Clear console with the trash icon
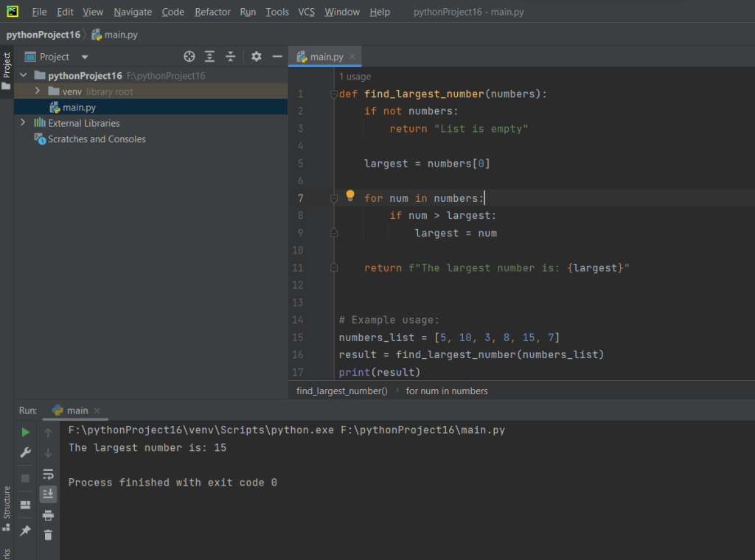The image size is (755, 560). point(48,535)
